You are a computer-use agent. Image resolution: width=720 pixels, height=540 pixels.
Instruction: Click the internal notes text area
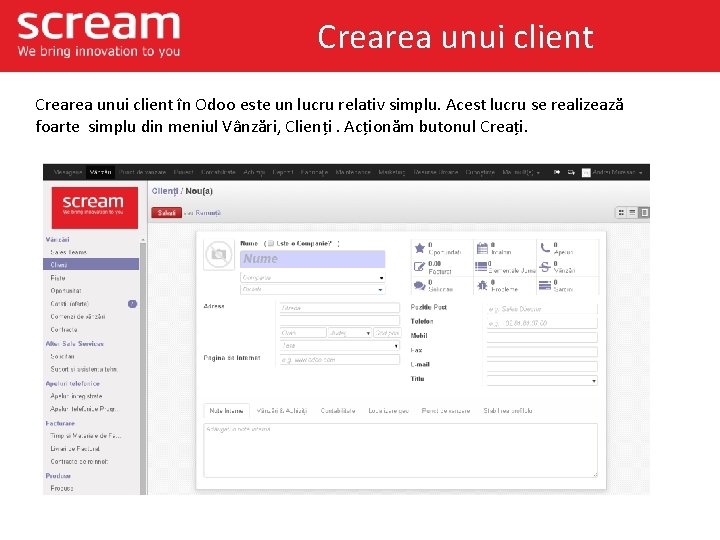(x=401, y=450)
